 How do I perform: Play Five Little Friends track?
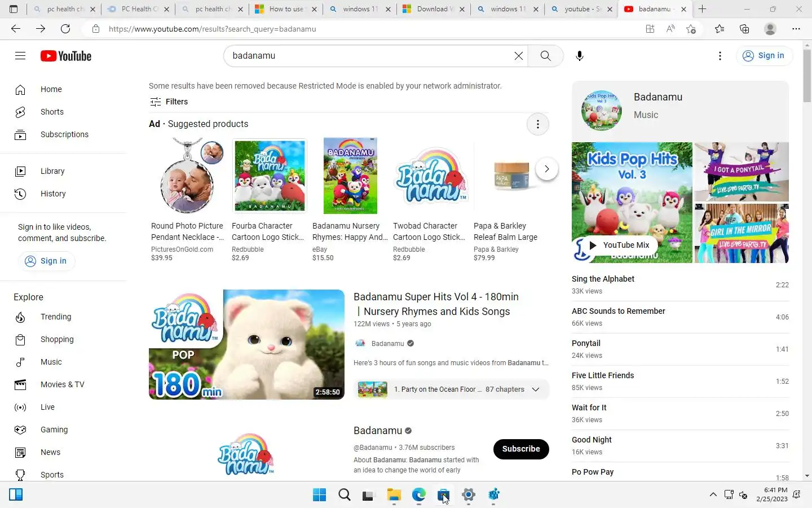680,382
